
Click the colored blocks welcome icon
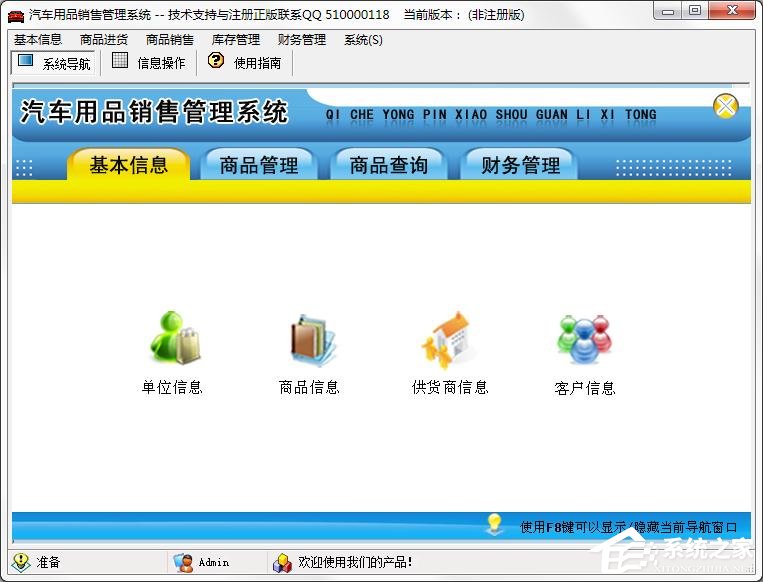pos(282,563)
